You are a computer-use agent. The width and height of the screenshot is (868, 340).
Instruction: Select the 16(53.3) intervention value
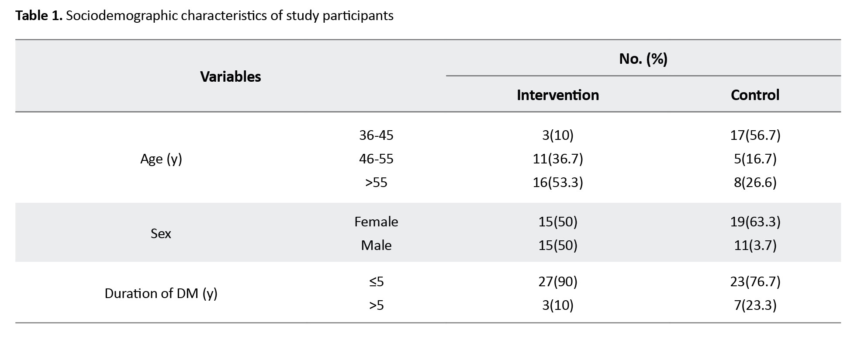[x=557, y=182]
